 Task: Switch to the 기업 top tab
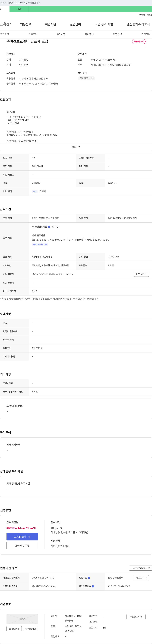pyautogui.click(x=19, y=9)
